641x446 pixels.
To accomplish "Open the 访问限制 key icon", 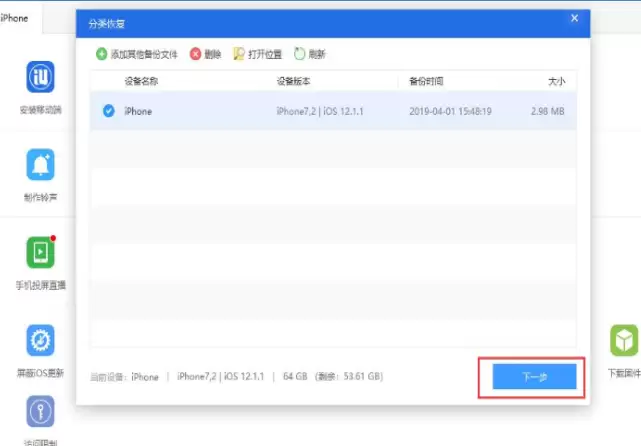I will pyautogui.click(x=40, y=411).
